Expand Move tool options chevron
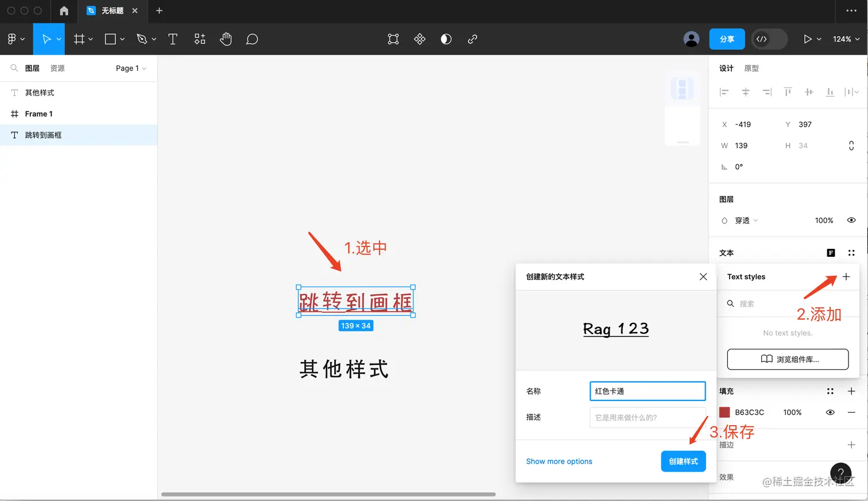This screenshot has height=501, width=868. pyautogui.click(x=59, y=39)
